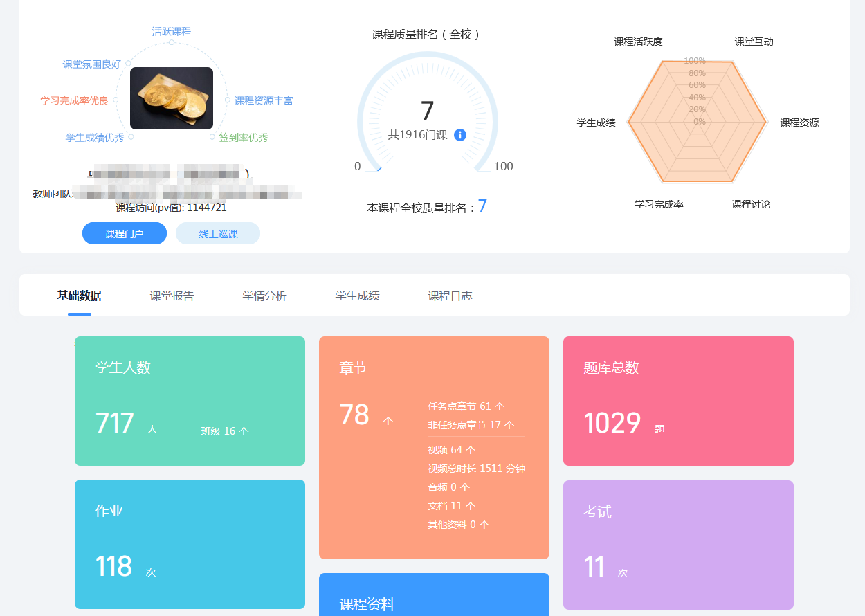Click the 作业 card showing 118
This screenshot has width=865, height=616.
pos(190,544)
